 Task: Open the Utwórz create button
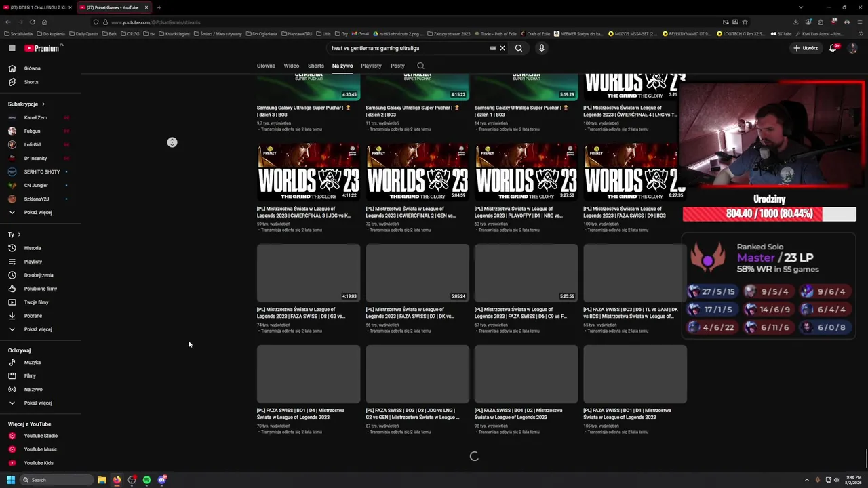click(806, 48)
